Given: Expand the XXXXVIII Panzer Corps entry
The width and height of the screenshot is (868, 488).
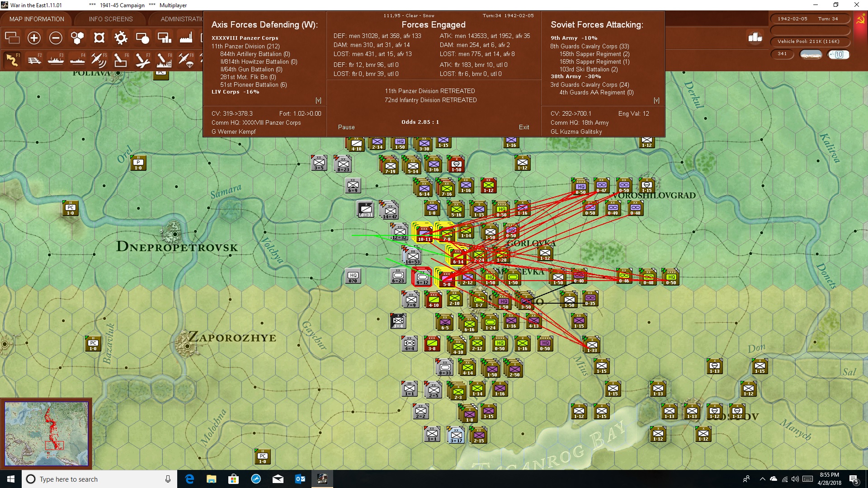Looking at the screenshot, I should click(245, 38).
